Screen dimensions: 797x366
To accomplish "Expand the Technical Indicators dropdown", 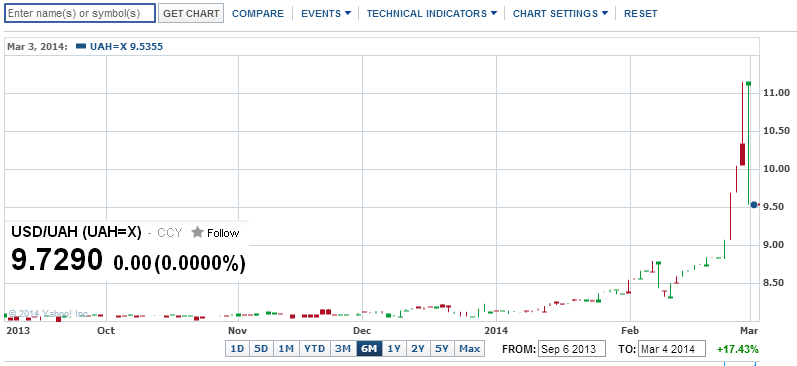I will pyautogui.click(x=432, y=14).
